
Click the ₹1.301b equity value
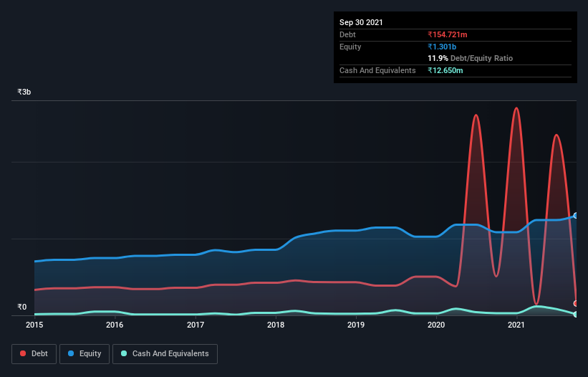(x=442, y=47)
